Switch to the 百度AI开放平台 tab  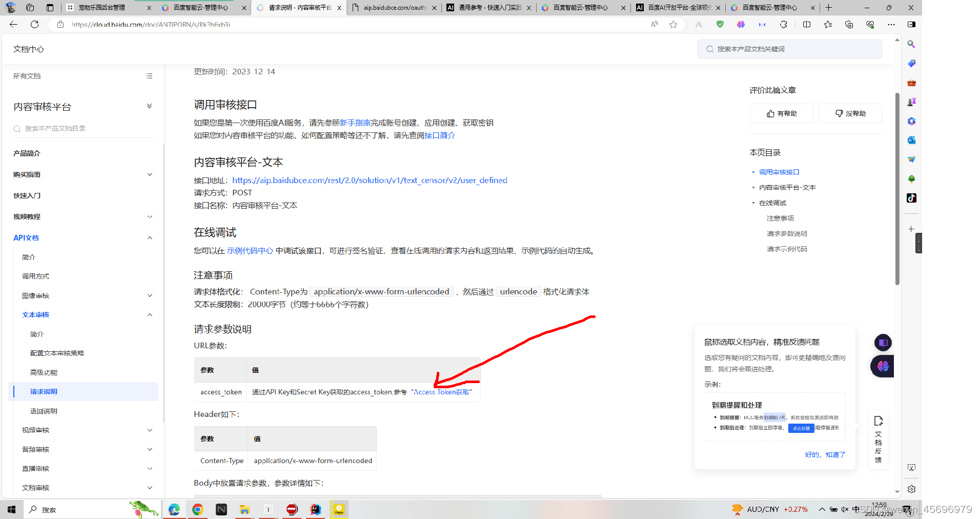[679, 8]
